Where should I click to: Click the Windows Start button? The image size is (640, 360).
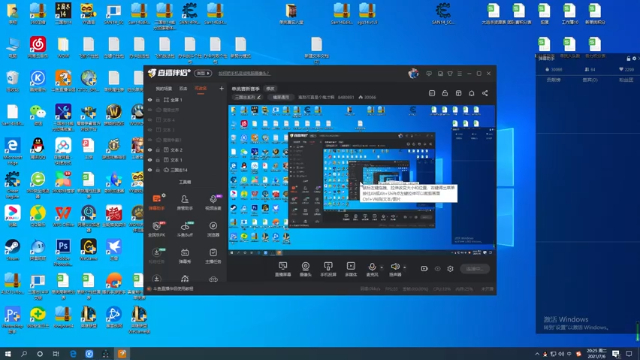pos(8,354)
